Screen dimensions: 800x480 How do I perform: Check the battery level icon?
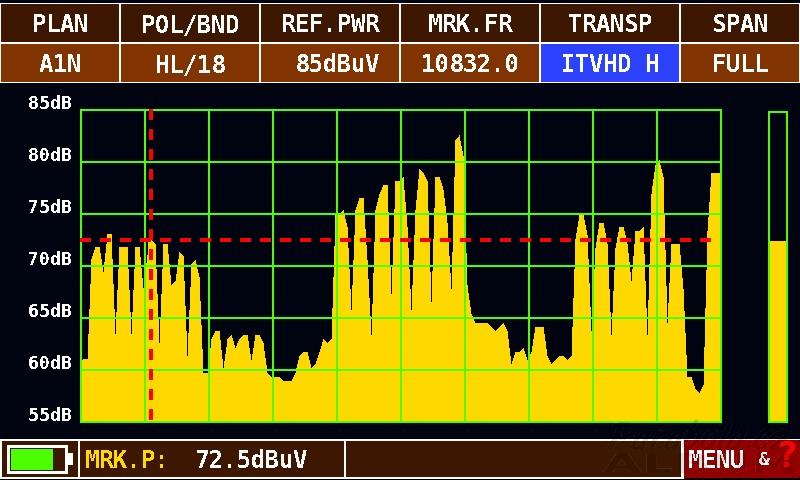coord(39,459)
